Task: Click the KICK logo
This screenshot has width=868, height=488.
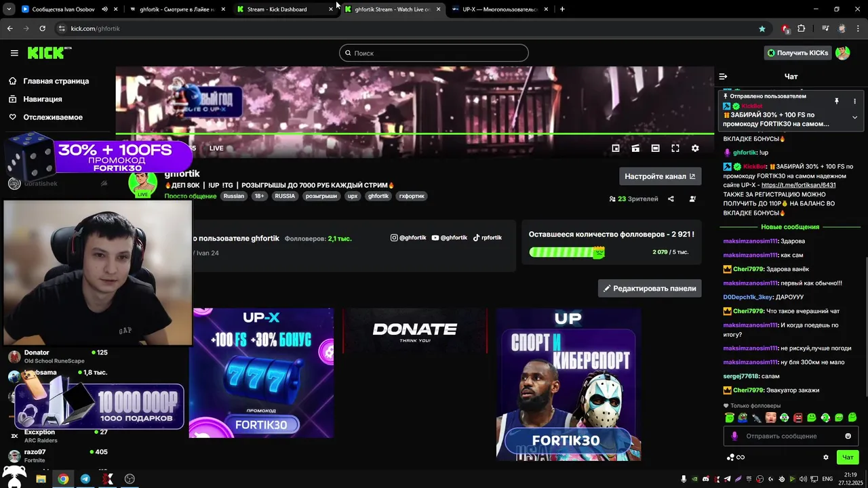Action: pos(49,53)
